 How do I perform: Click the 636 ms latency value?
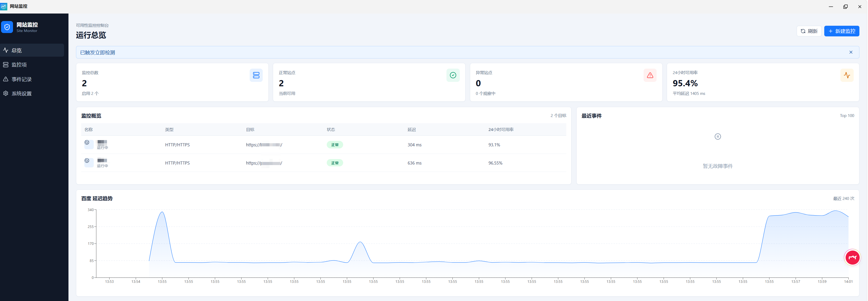(x=414, y=163)
